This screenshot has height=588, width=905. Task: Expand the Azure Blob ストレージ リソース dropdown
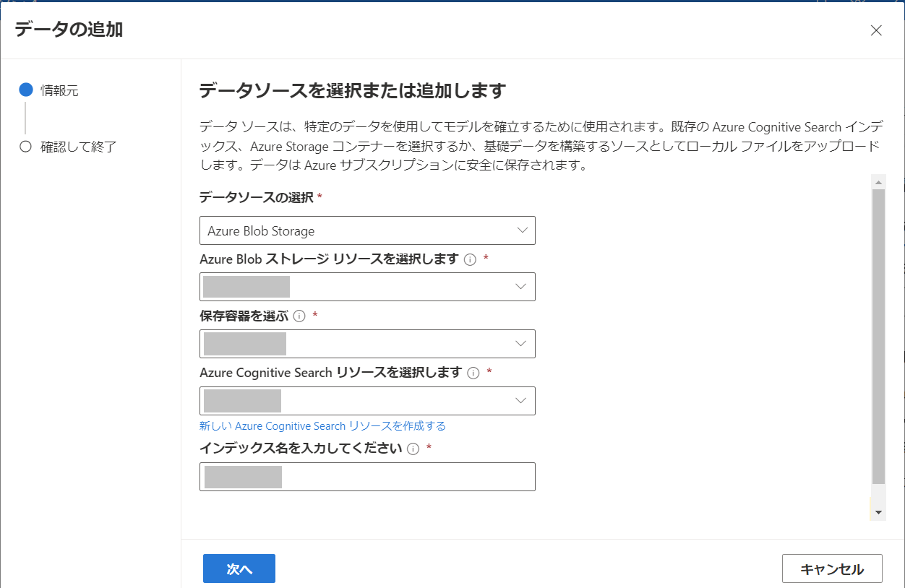pos(367,287)
